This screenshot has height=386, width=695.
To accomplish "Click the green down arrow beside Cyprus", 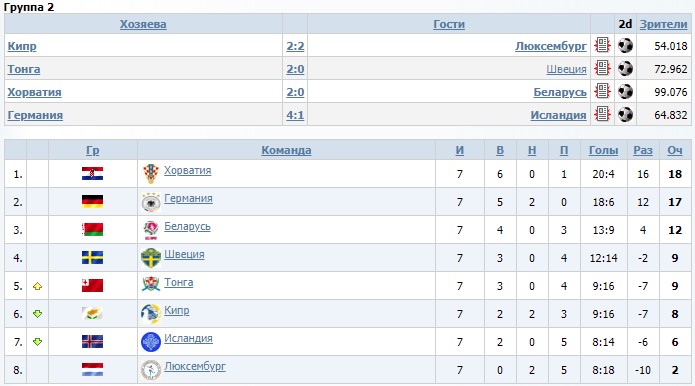I will pos(37,314).
